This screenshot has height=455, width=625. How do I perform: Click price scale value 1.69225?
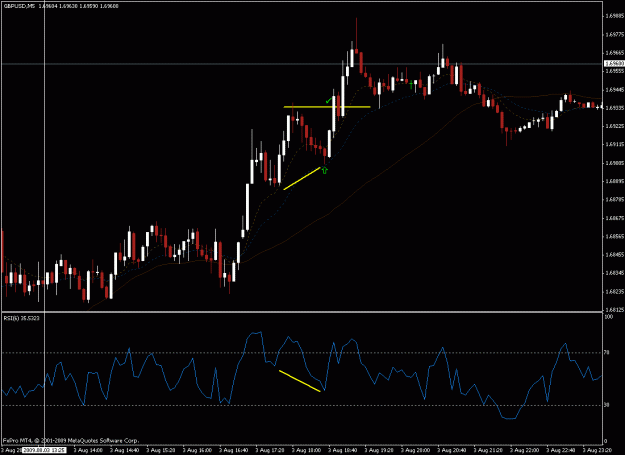614,126
